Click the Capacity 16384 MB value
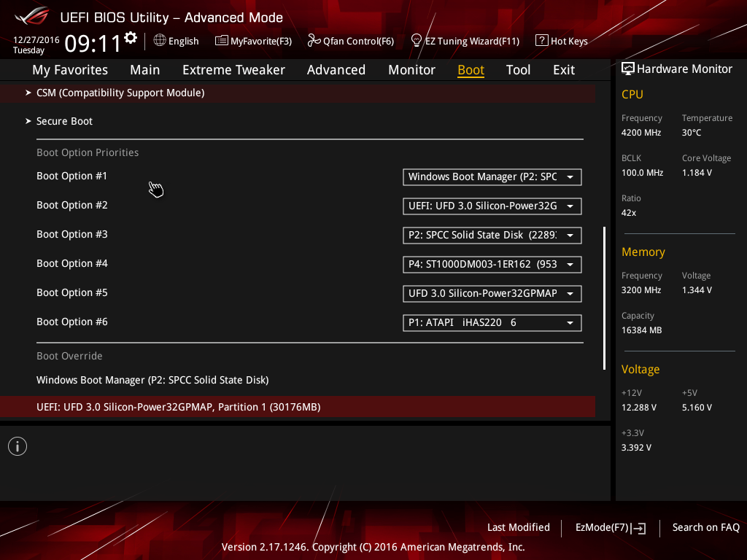The image size is (747, 560). click(x=642, y=330)
